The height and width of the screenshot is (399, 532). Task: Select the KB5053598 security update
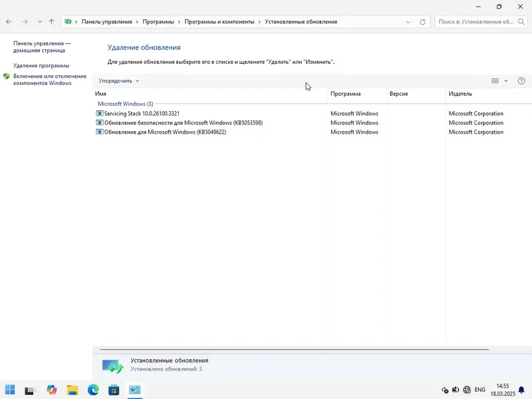pyautogui.click(x=180, y=122)
